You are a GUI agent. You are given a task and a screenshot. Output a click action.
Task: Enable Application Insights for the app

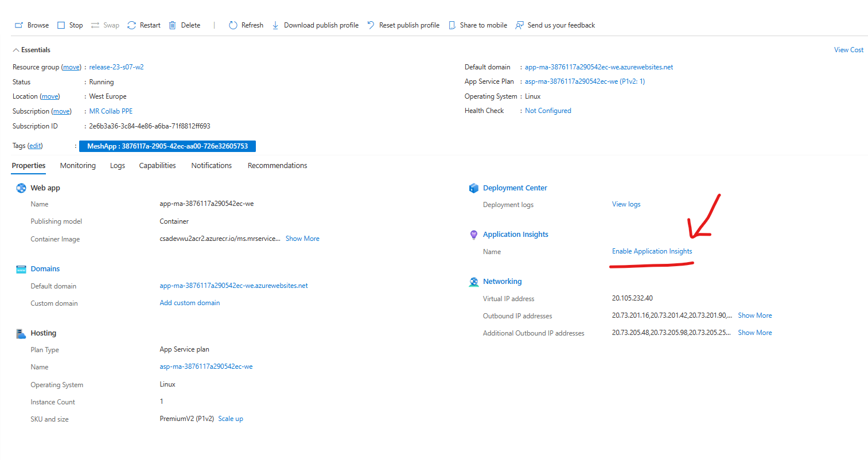pyautogui.click(x=652, y=251)
